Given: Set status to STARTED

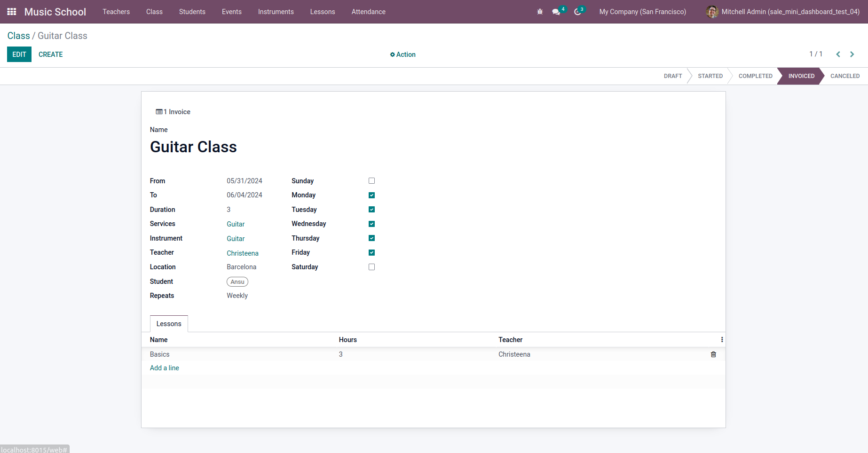Looking at the screenshot, I should pos(710,76).
